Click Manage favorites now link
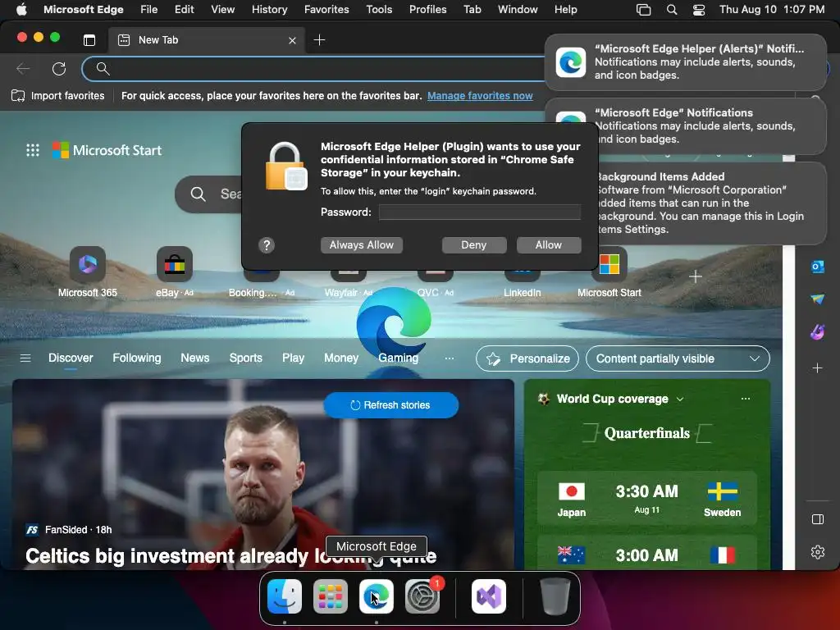Image resolution: width=840 pixels, height=630 pixels. pyautogui.click(x=480, y=96)
